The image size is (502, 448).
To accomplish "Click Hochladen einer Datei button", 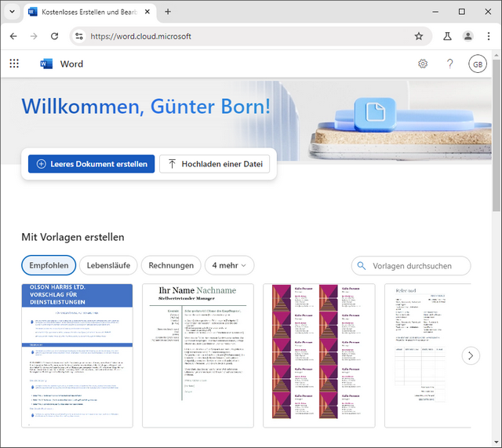I will [x=214, y=164].
